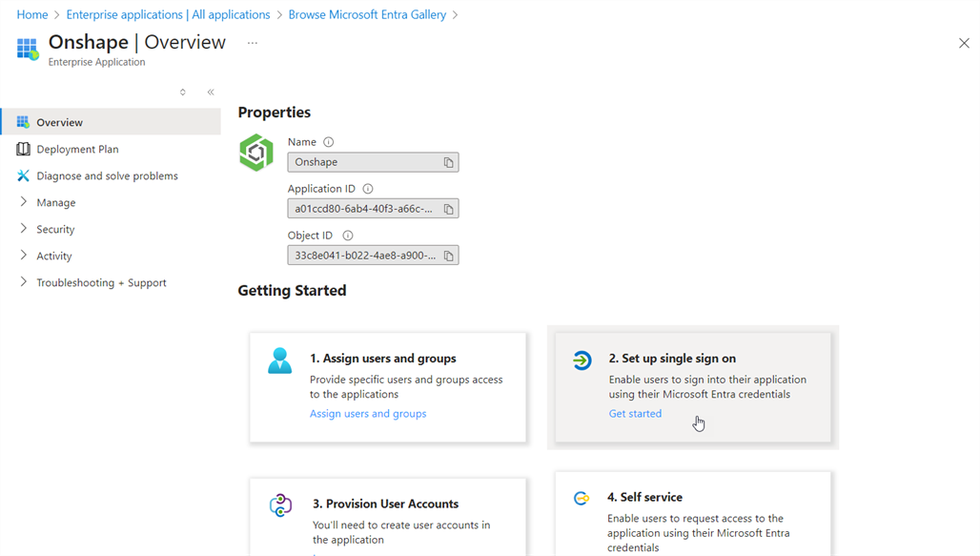
Task: Click the info icon beside Name
Action: click(x=329, y=142)
